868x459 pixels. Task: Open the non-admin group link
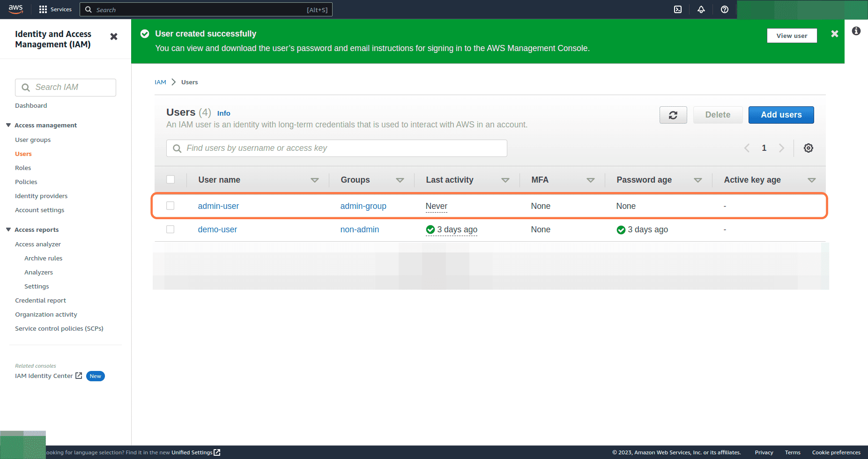pos(360,229)
